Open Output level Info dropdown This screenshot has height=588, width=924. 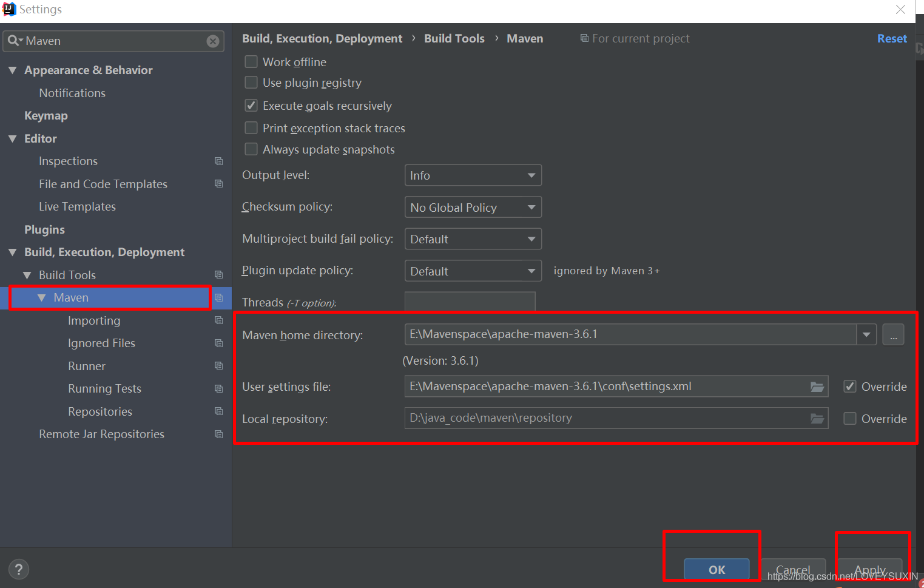(473, 175)
